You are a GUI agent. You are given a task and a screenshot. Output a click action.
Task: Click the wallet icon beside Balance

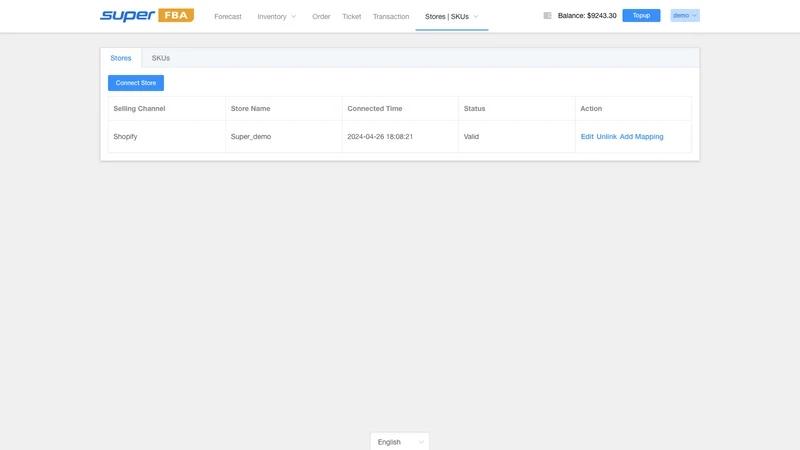click(547, 16)
